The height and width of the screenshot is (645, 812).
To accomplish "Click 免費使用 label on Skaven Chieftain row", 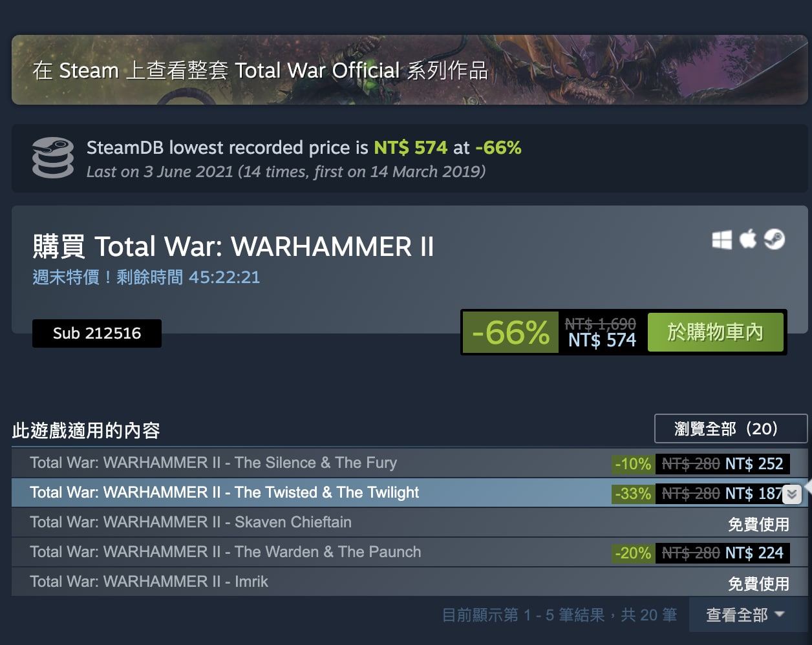I will coord(758,524).
